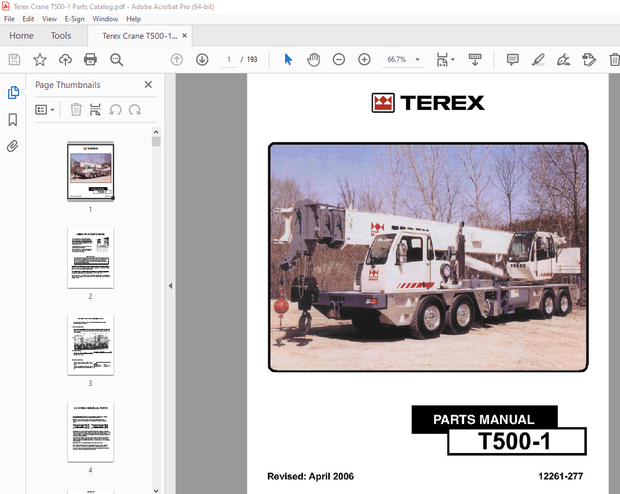The width and height of the screenshot is (620, 494).
Task: Click the fit page scrolling icon
Action: 442,60
